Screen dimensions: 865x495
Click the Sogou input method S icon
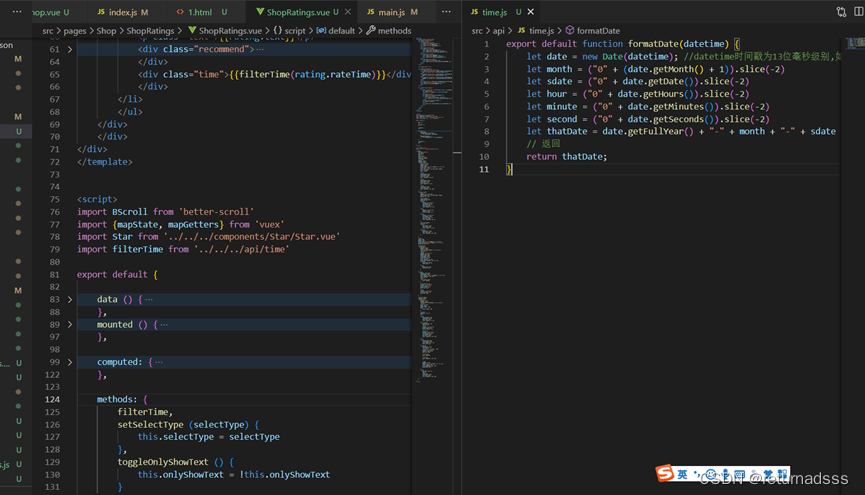pyautogui.click(x=665, y=473)
